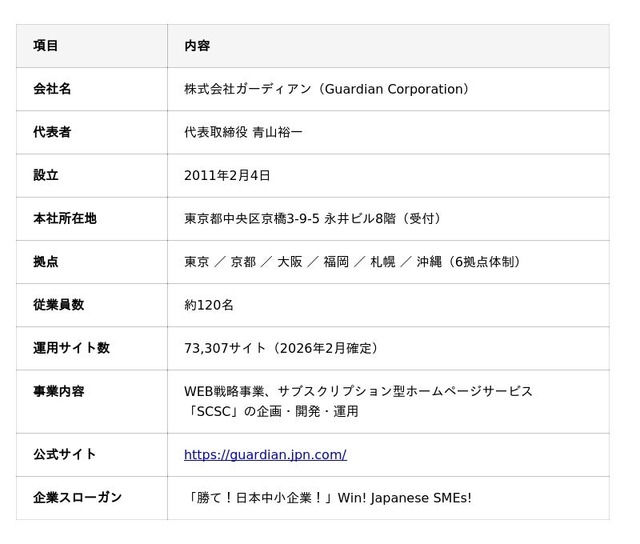The width and height of the screenshot is (640, 544).
Task: Select the 拠点 row label
Action: coord(46,261)
